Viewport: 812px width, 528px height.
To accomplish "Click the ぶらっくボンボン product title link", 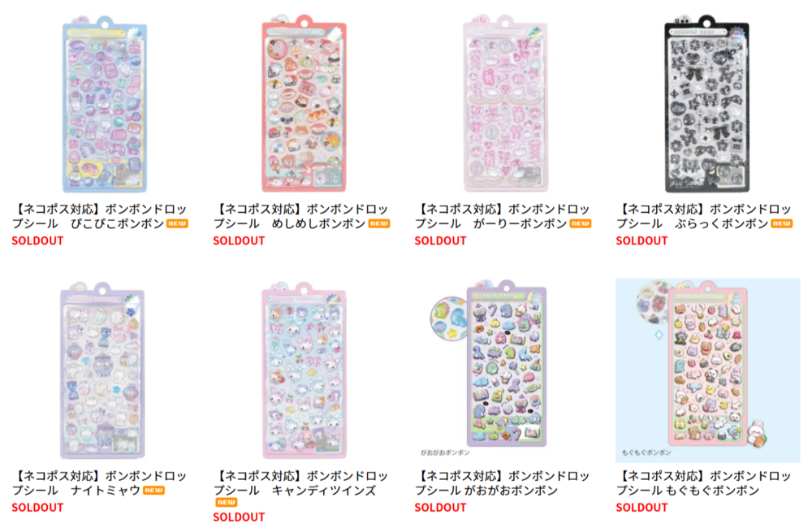I will (704, 216).
